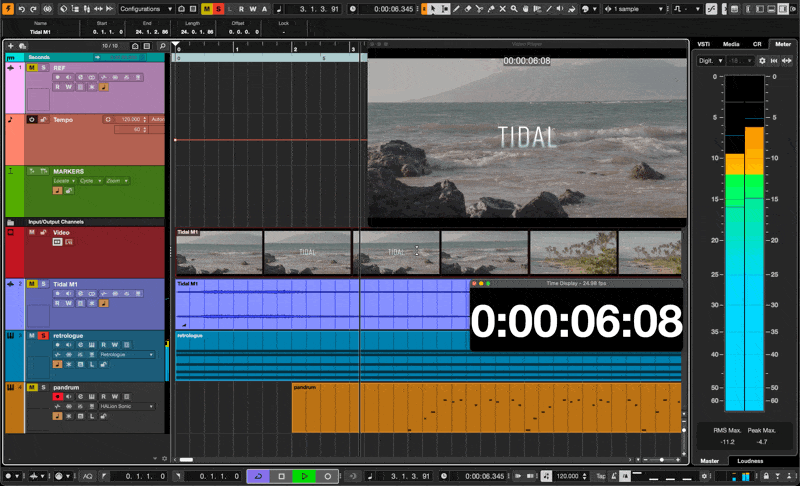
Task: Click the global yellow M mute button
Action: point(207,9)
